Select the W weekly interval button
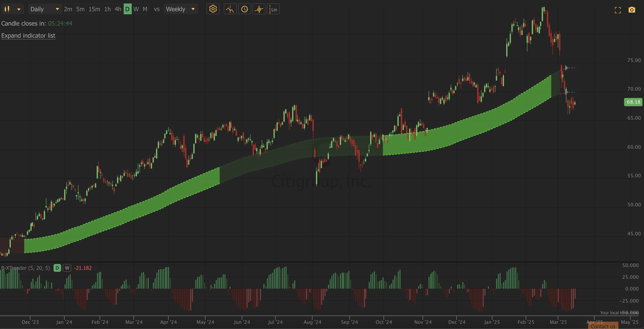Image resolution: width=644 pixels, height=329 pixels. (x=136, y=9)
